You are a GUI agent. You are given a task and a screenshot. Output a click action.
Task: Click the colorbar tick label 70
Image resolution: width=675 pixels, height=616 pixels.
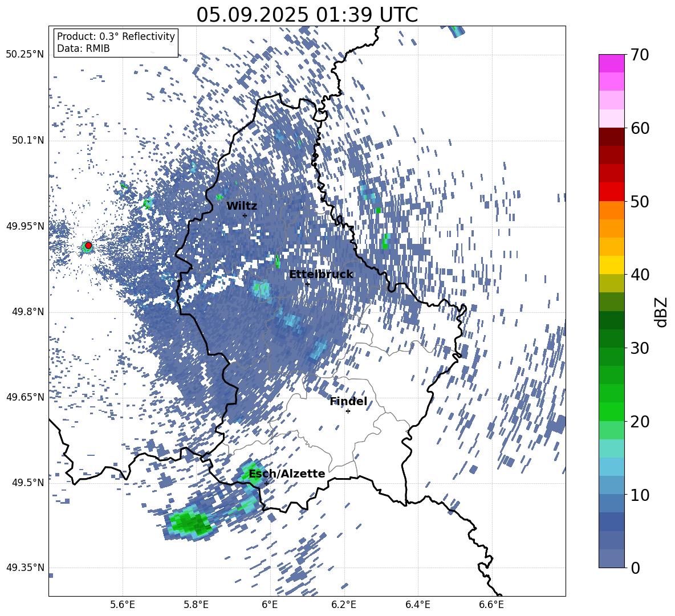click(640, 55)
